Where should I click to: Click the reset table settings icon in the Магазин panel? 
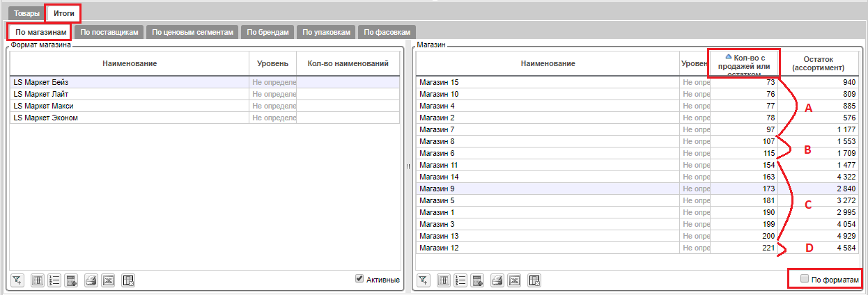pyautogui.click(x=534, y=280)
